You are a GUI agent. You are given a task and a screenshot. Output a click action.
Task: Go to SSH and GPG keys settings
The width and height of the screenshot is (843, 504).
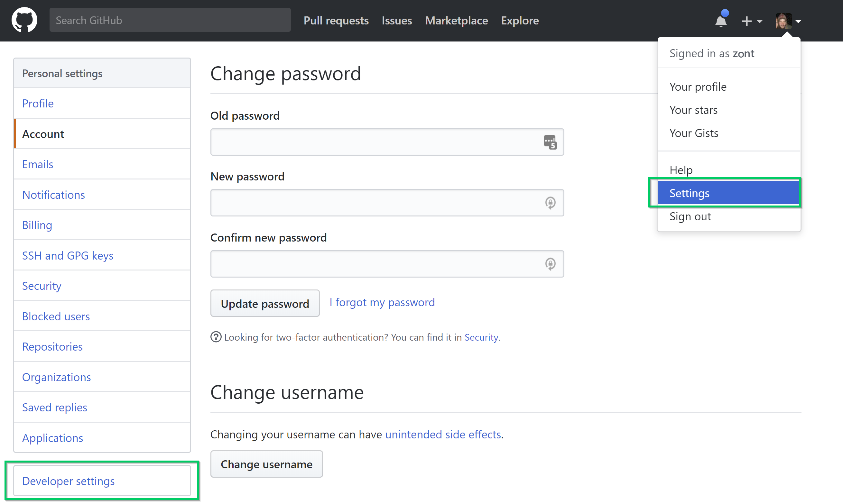click(x=68, y=255)
